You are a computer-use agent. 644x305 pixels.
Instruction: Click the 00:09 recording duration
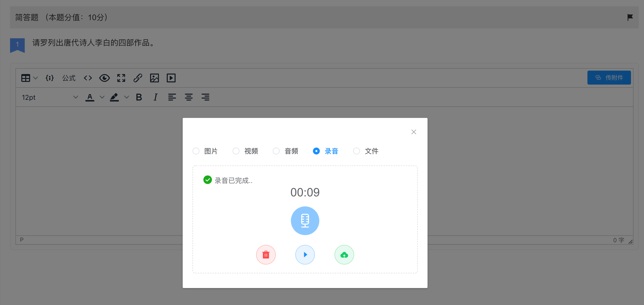305,192
